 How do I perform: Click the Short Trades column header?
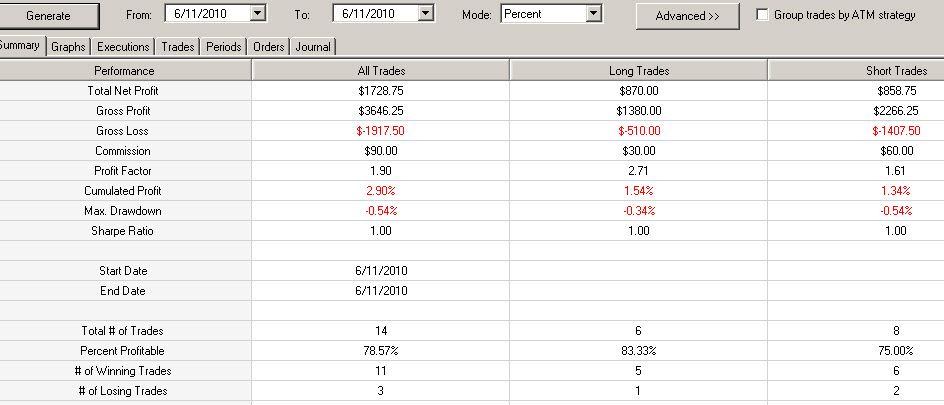click(x=856, y=70)
